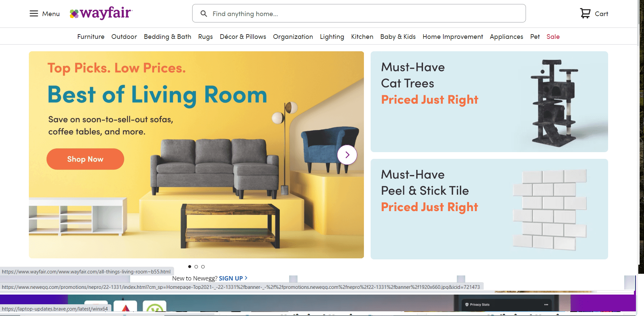
Task: Click the Privacy Stats three-dots icon
Action: click(546, 305)
